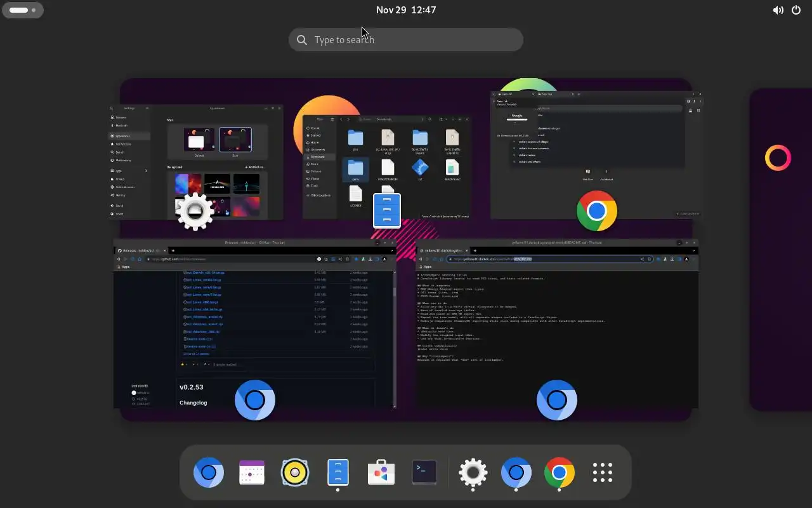Pick the blue and red abstract wallpaper
The height and width of the screenshot is (508, 812).
(x=188, y=184)
